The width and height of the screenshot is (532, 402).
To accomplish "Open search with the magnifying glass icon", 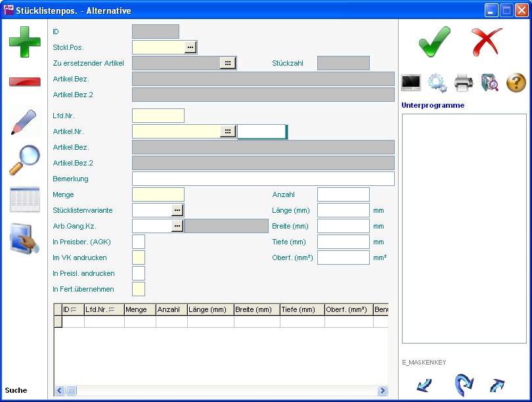I will [x=24, y=160].
